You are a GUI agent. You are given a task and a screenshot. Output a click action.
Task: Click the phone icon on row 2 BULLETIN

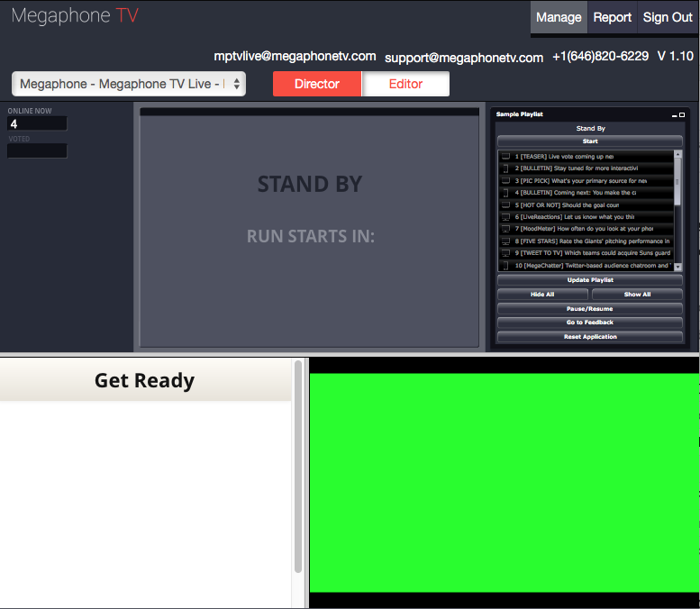point(505,168)
